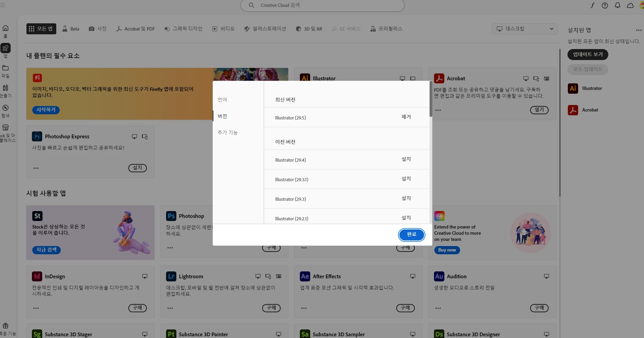Switch to the 프리릴리스 category tab

386,29
